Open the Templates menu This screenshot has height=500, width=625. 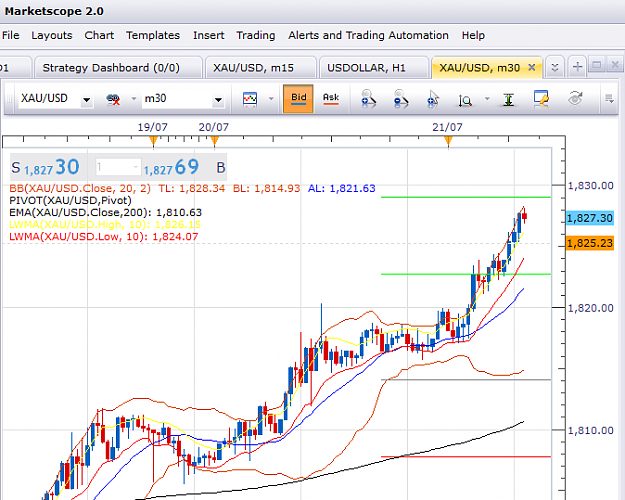[153, 35]
